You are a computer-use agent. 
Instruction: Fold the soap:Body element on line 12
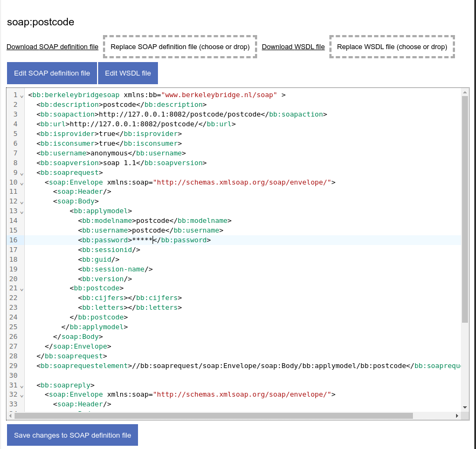[x=22, y=202]
